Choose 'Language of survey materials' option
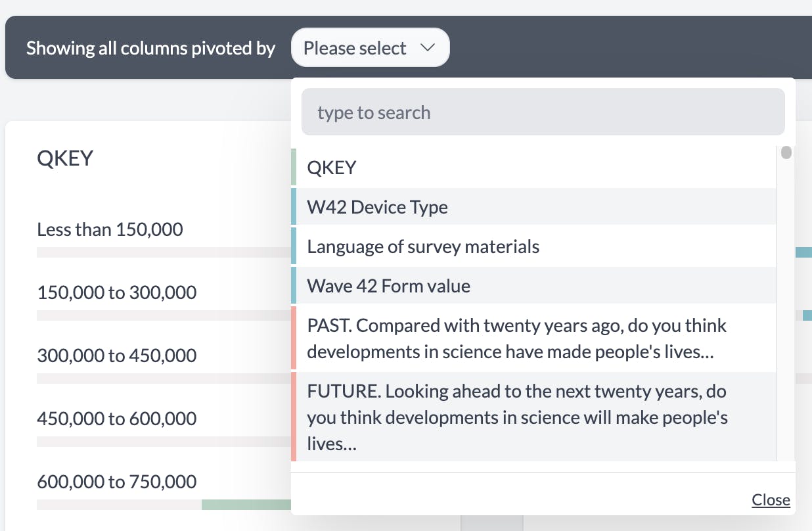The image size is (812, 531). (x=423, y=246)
